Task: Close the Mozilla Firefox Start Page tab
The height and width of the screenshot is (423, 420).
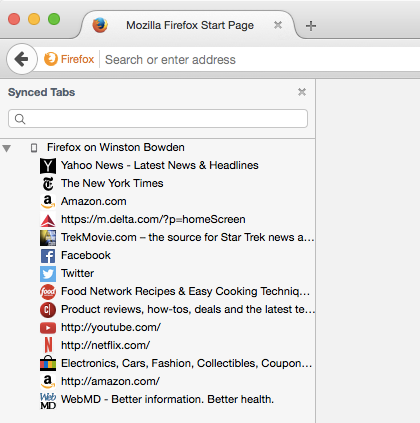Action: pos(278,25)
